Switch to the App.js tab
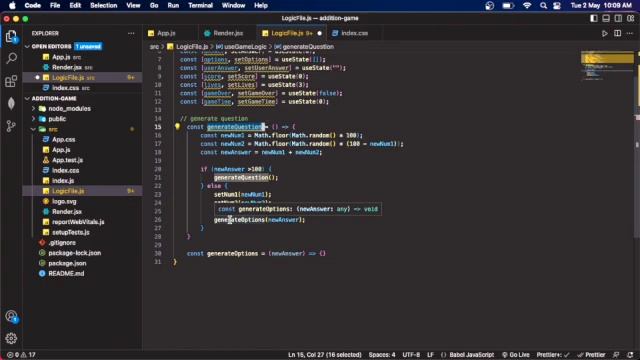This screenshot has width=640, height=360. coord(167,33)
